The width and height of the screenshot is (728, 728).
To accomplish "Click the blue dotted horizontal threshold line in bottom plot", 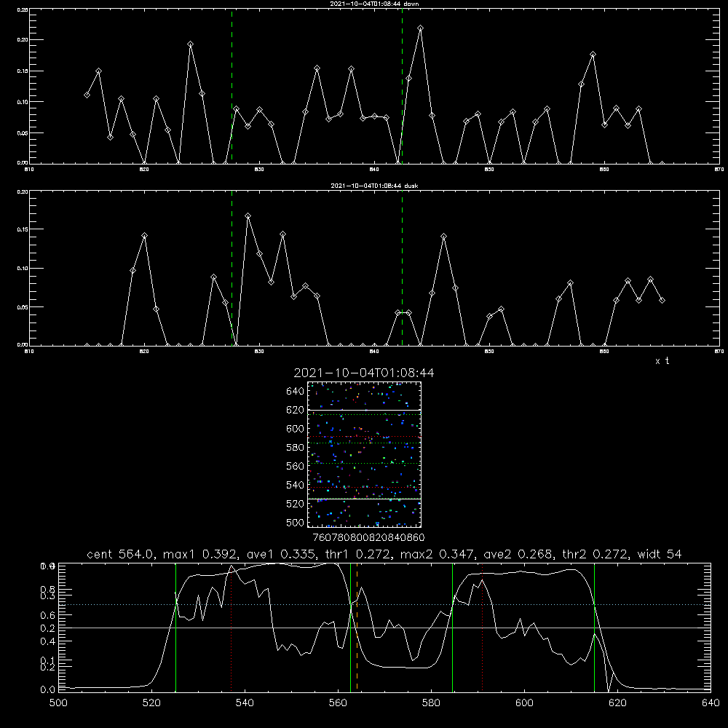I will pyautogui.click(x=384, y=604).
